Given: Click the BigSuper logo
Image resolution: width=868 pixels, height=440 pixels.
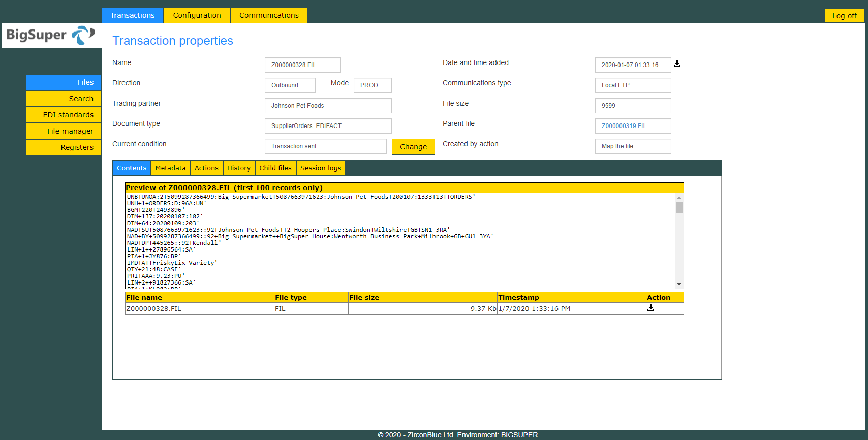Looking at the screenshot, I should point(51,35).
